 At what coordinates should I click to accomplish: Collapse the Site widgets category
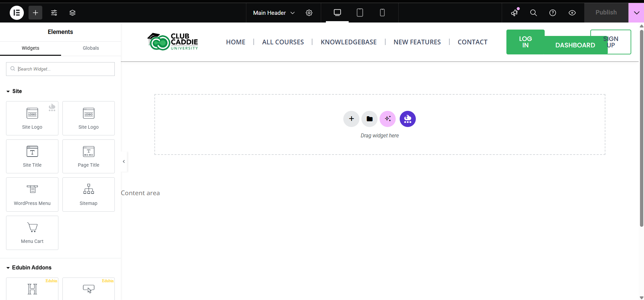tap(14, 91)
